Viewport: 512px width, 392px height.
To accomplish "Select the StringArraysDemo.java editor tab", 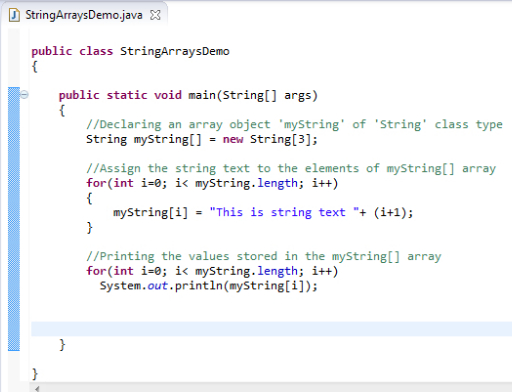I will [x=84, y=15].
